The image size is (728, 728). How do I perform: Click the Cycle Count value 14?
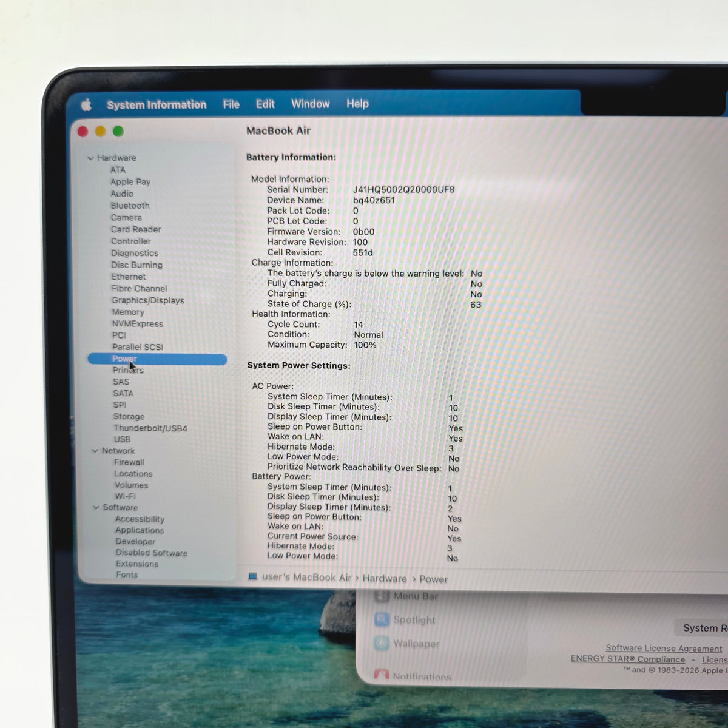click(x=359, y=325)
